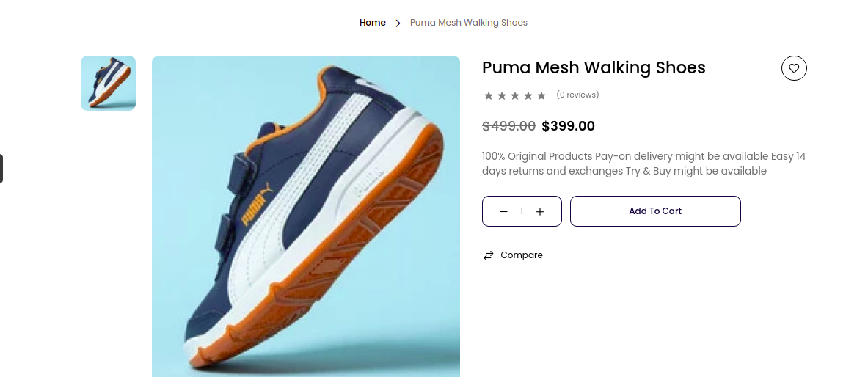
Task: Open the large product shoe image
Action: 306,216
